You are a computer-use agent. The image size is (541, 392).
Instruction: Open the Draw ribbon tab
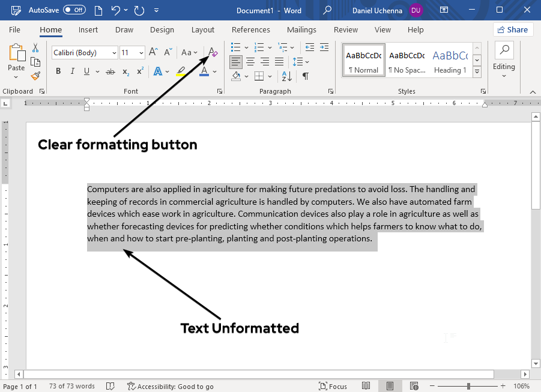point(124,29)
